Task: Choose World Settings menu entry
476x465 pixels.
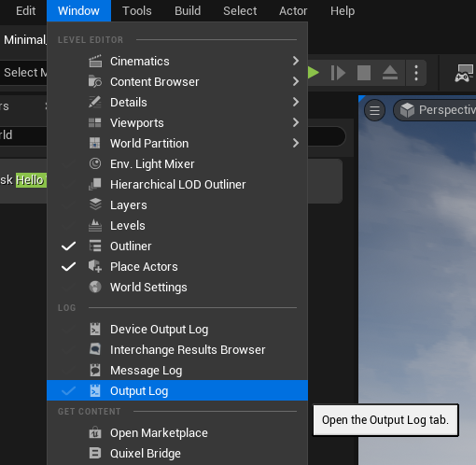Action: click(177, 287)
